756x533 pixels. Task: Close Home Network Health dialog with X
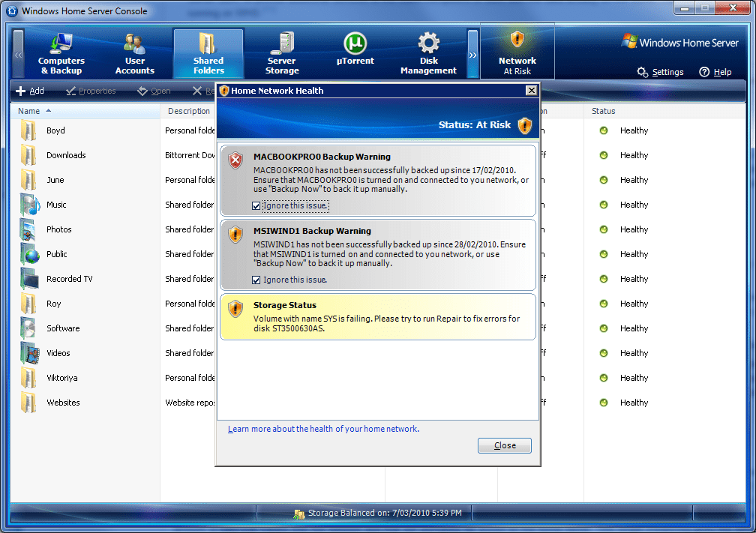(x=531, y=91)
